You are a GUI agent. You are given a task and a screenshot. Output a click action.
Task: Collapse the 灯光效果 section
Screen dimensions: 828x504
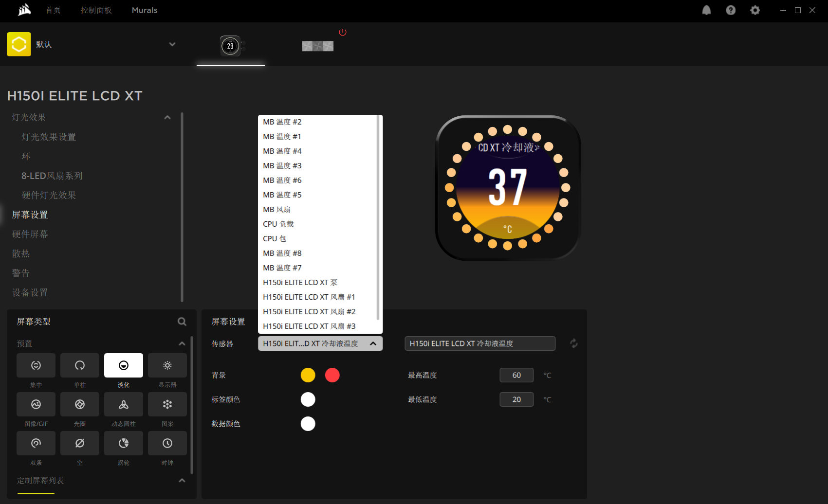click(x=167, y=117)
